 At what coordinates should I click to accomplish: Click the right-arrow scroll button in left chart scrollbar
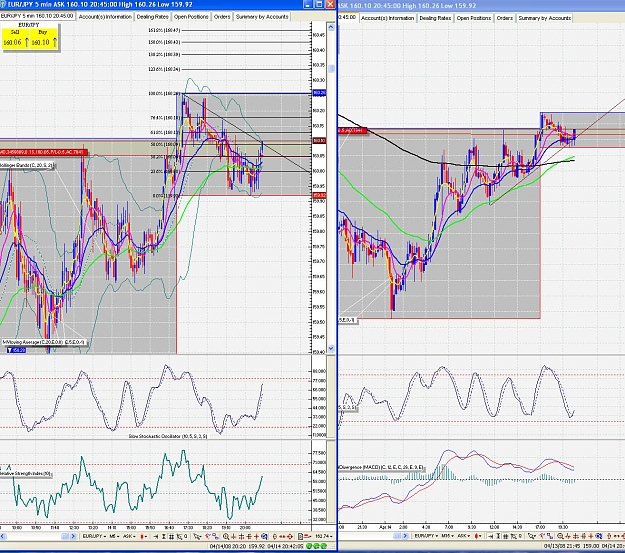[73, 536]
